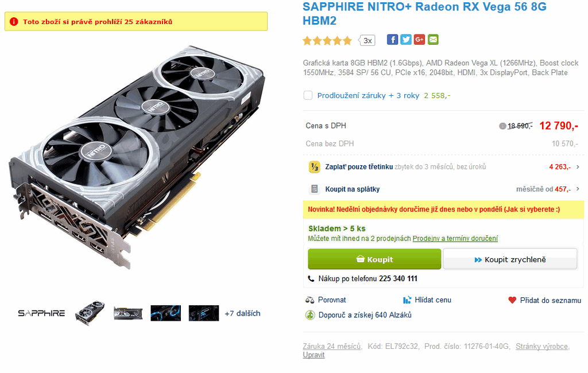Click the Doporuč a získej coin icon

click(x=310, y=315)
